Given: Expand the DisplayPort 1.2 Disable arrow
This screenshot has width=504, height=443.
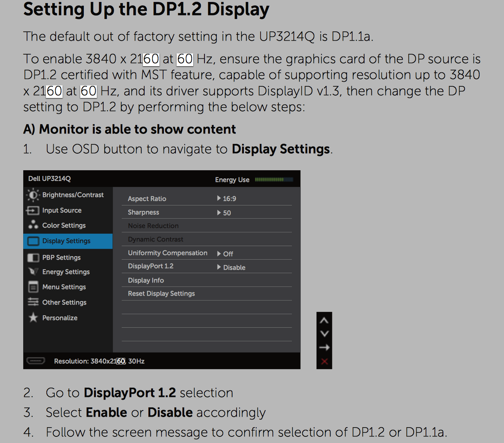Looking at the screenshot, I should (x=219, y=267).
